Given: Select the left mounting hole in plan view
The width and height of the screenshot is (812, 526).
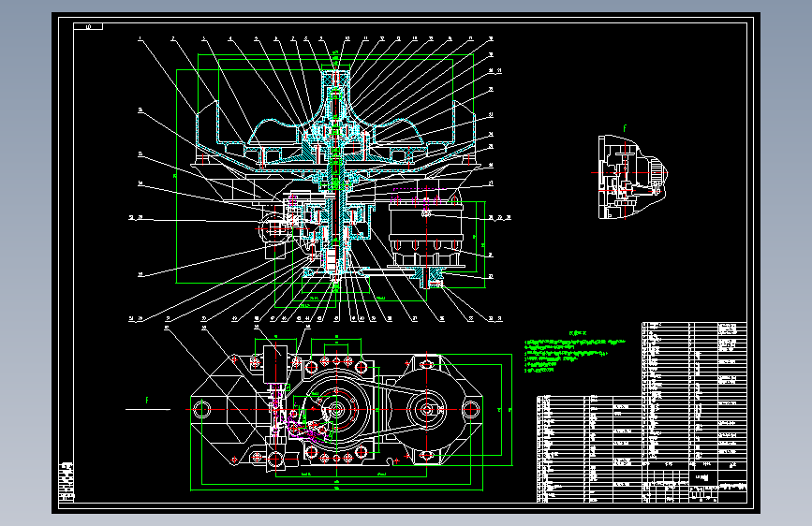Looking at the screenshot, I should 201,410.
